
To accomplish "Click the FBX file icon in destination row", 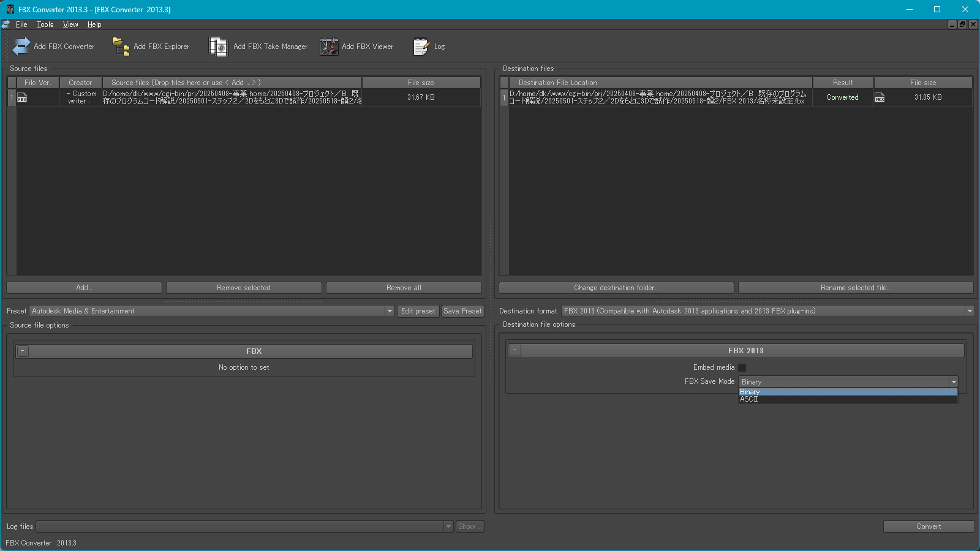I will point(880,98).
